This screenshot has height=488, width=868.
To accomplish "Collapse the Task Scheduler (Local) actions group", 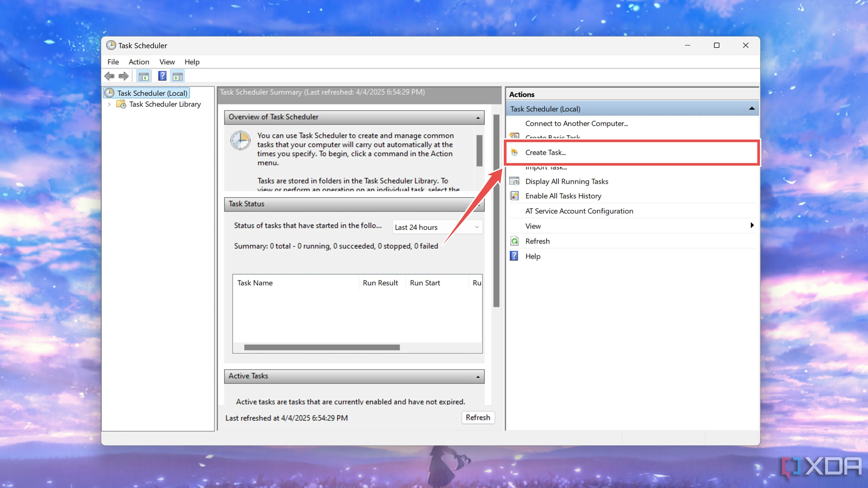I will 751,108.
